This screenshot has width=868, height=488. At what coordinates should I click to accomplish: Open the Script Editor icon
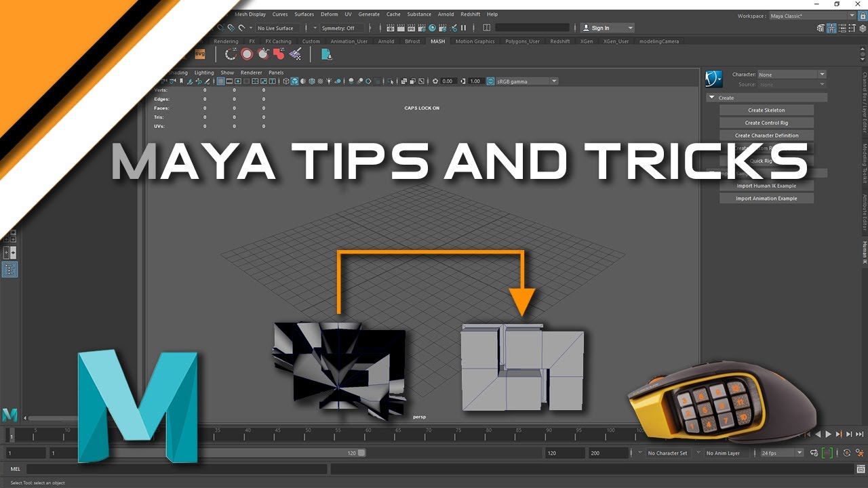pyautogui.click(x=861, y=468)
